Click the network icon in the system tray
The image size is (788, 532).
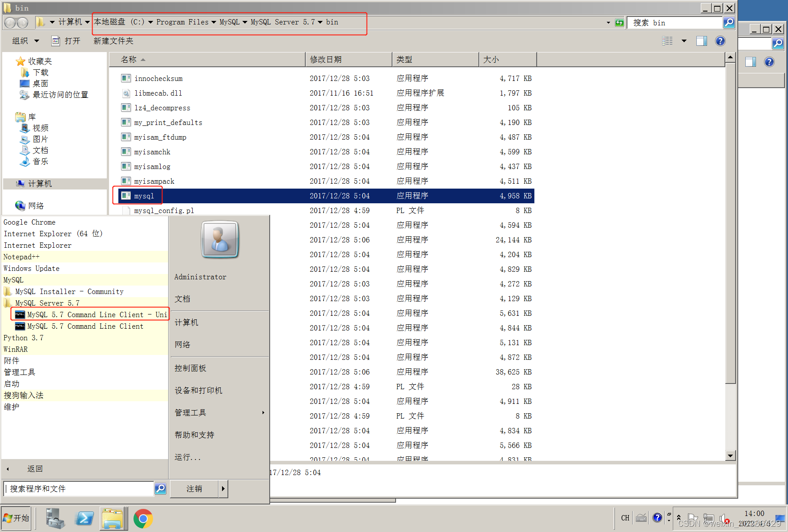pyautogui.click(x=709, y=518)
